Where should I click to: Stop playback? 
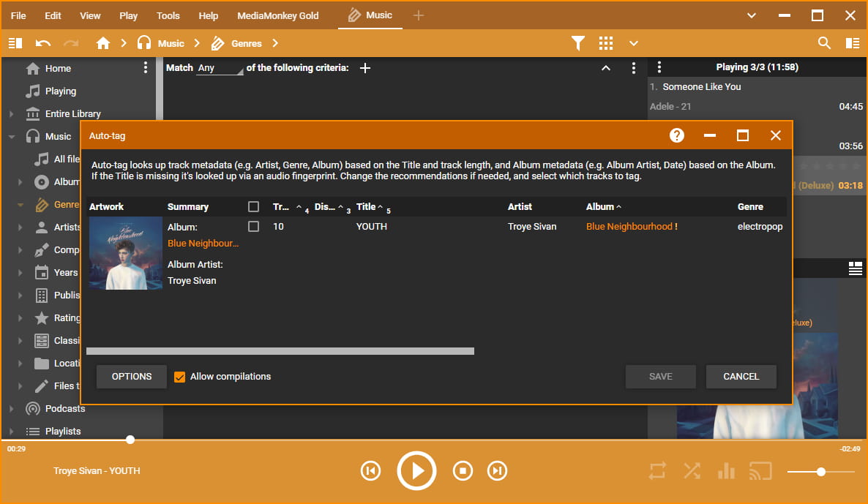click(463, 471)
